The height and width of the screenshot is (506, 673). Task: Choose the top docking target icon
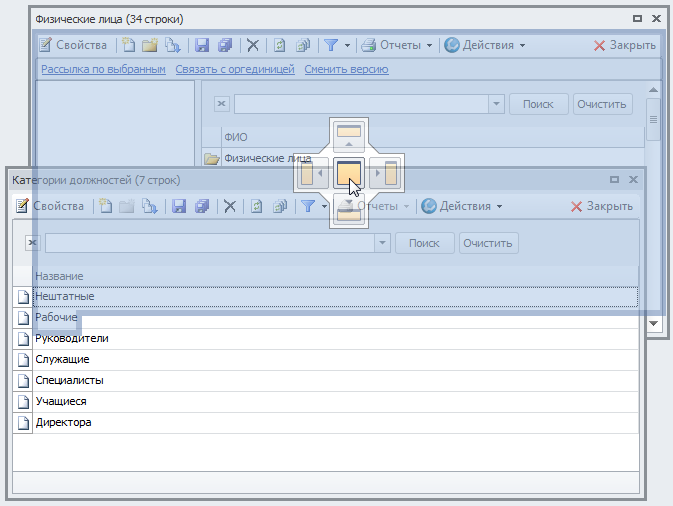[349, 135]
